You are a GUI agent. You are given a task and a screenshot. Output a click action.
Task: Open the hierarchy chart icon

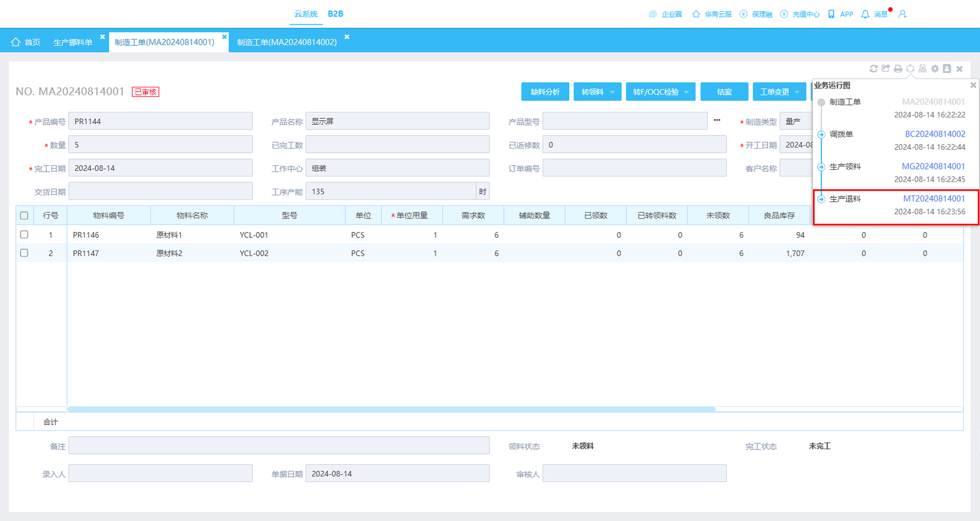[x=923, y=69]
